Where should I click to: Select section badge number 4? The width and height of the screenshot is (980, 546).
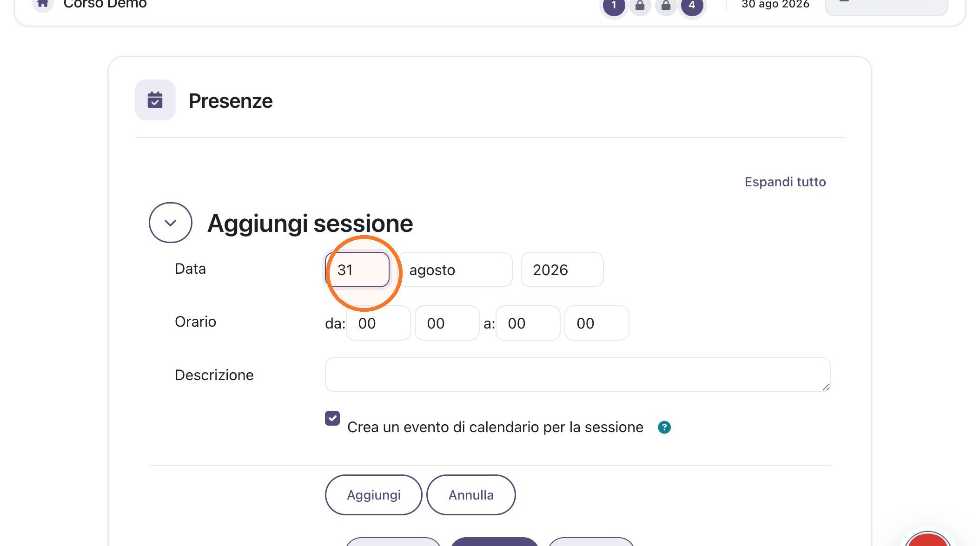tap(692, 6)
